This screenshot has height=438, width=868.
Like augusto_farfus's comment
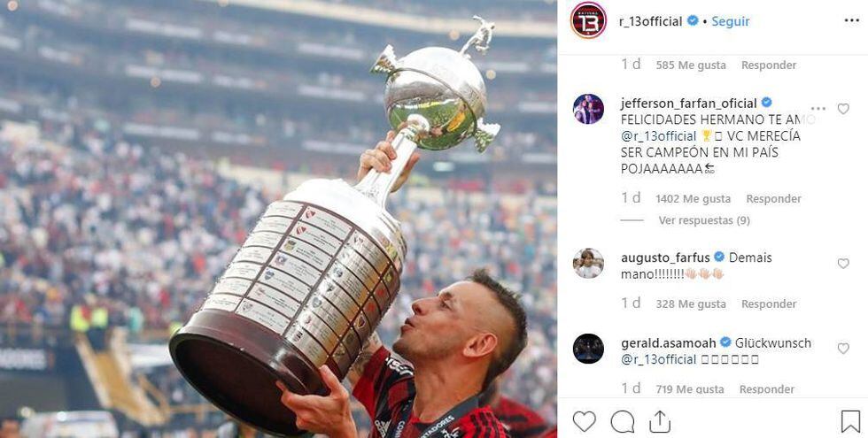click(843, 264)
